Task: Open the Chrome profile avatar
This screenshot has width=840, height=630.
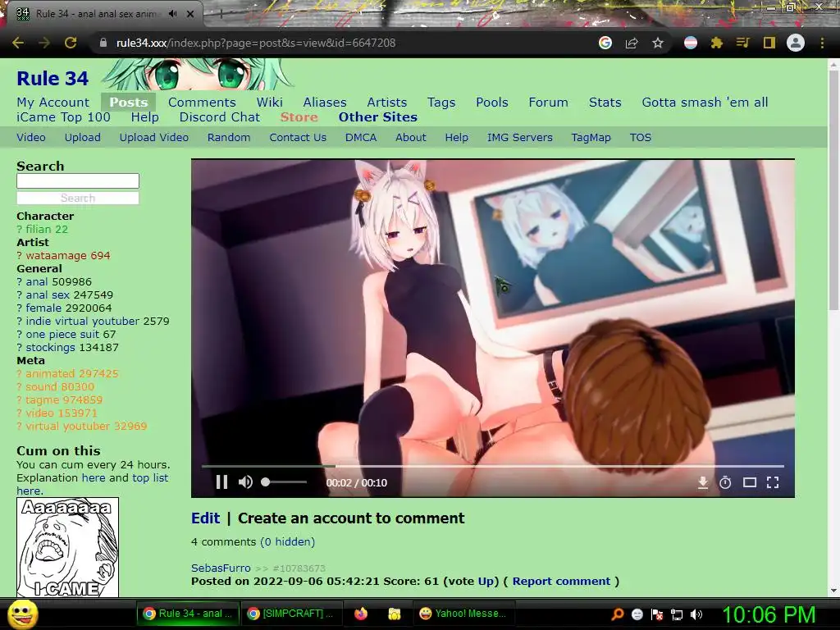Action: (796, 43)
